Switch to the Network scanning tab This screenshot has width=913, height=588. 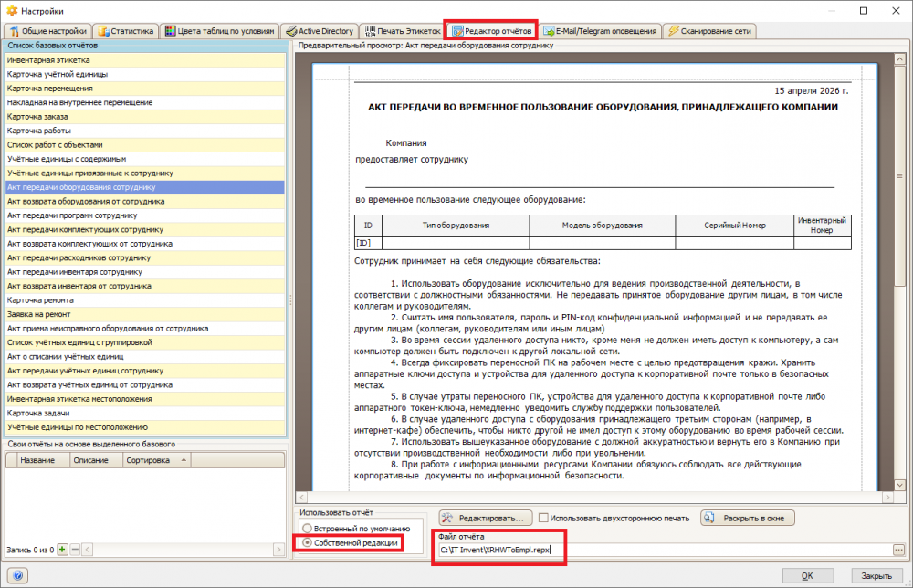[709, 31]
